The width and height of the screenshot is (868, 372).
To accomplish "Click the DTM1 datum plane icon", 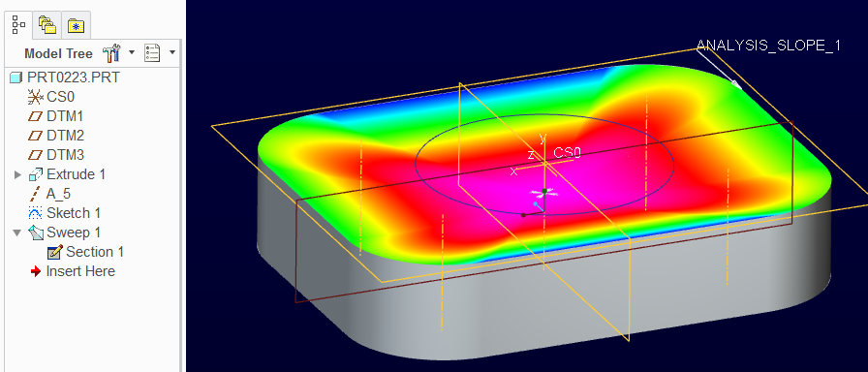I will pos(36,117).
